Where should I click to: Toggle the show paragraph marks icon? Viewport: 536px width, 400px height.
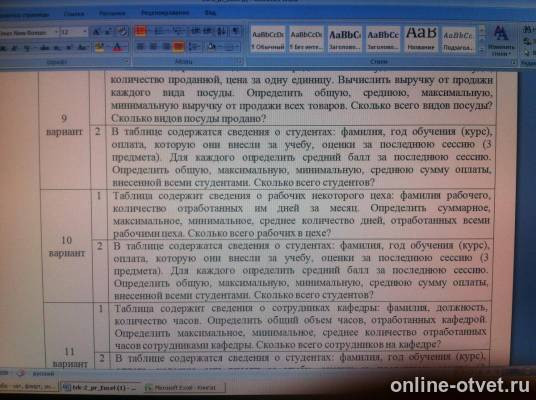pos(236,31)
